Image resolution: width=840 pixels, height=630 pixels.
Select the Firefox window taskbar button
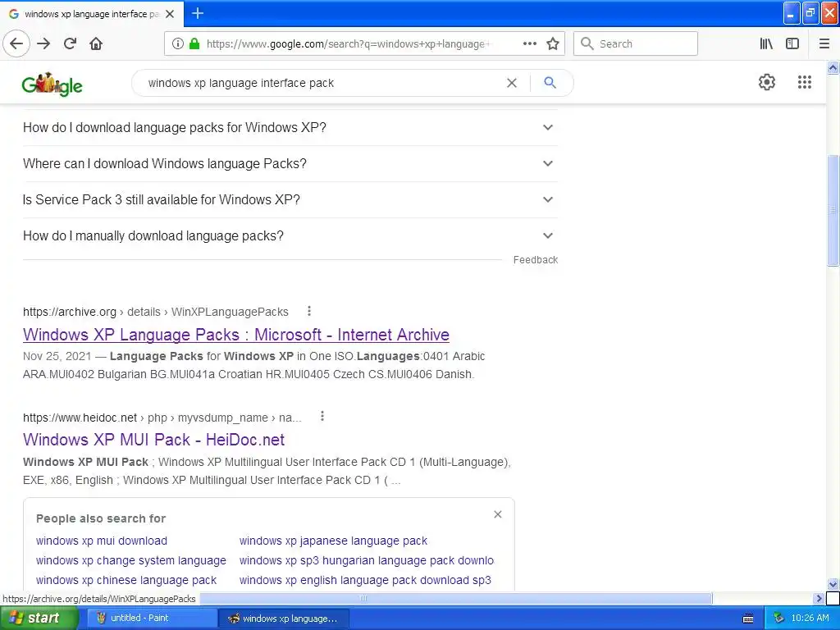[284, 619]
